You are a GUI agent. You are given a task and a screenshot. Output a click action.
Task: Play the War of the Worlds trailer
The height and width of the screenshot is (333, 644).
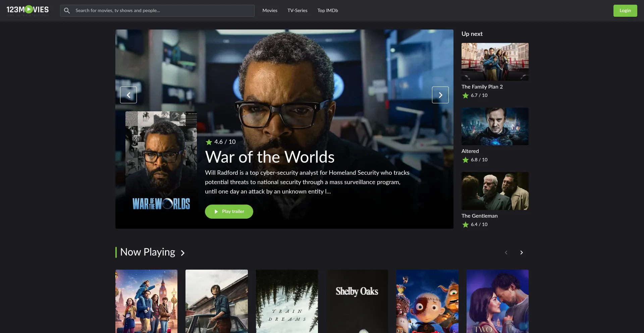pyautogui.click(x=229, y=212)
